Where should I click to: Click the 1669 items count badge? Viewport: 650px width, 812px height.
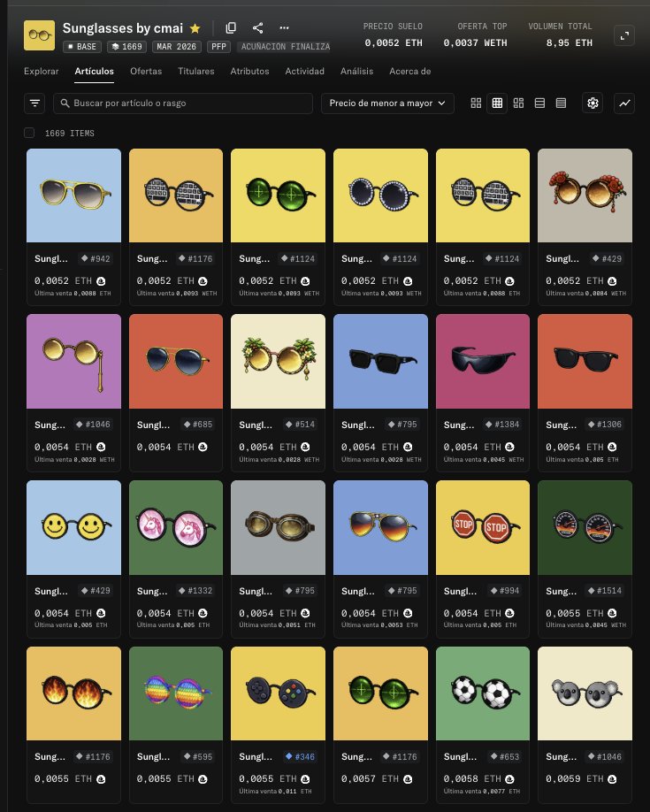click(x=126, y=47)
